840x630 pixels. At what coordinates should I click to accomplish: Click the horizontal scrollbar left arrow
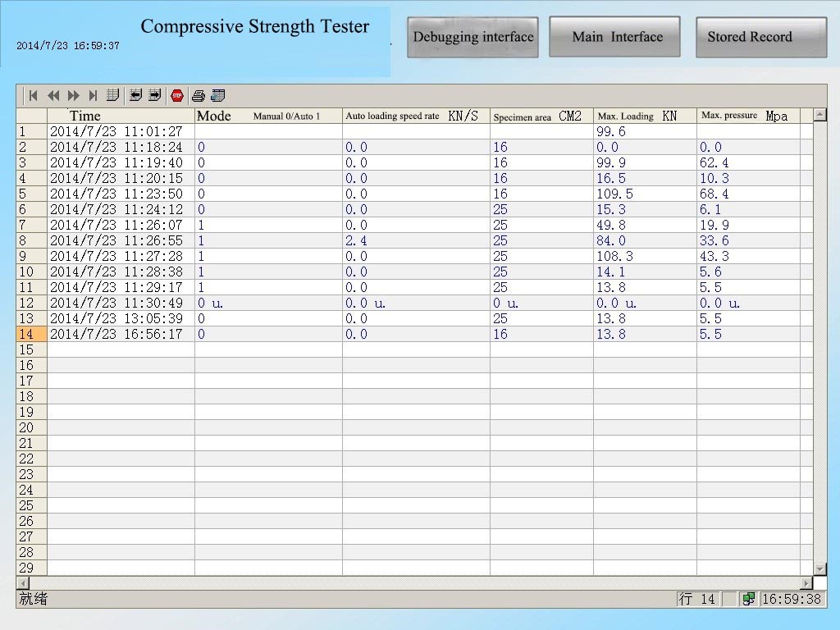22,582
